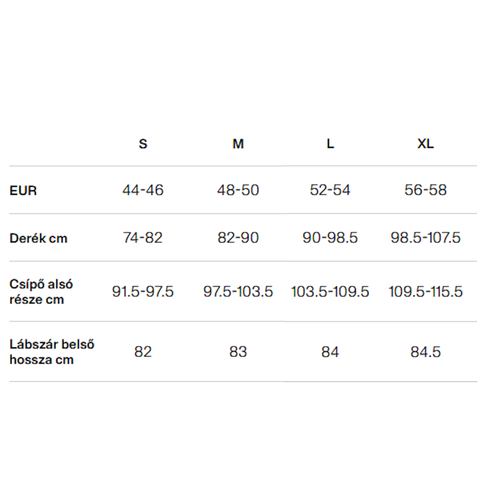
Task: Click the M size column header
Action: [x=238, y=144]
